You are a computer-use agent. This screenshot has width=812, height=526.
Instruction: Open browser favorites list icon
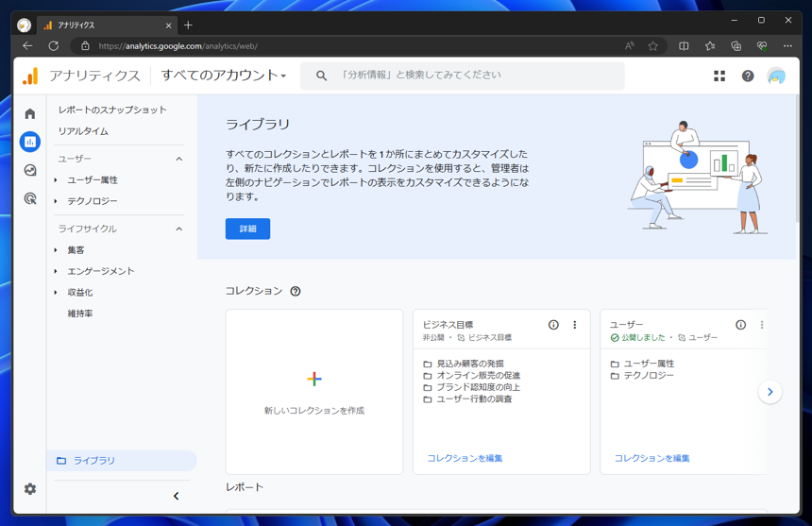click(x=709, y=45)
